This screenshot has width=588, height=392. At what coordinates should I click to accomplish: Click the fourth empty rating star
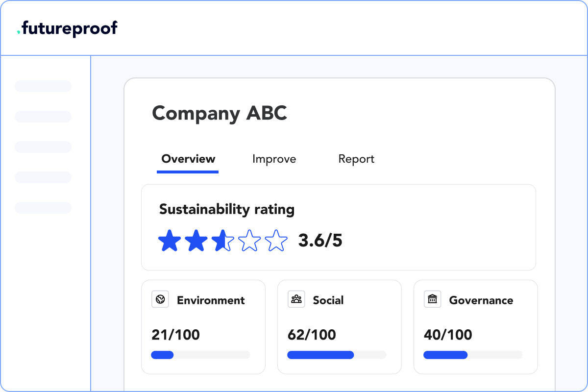[x=249, y=241]
